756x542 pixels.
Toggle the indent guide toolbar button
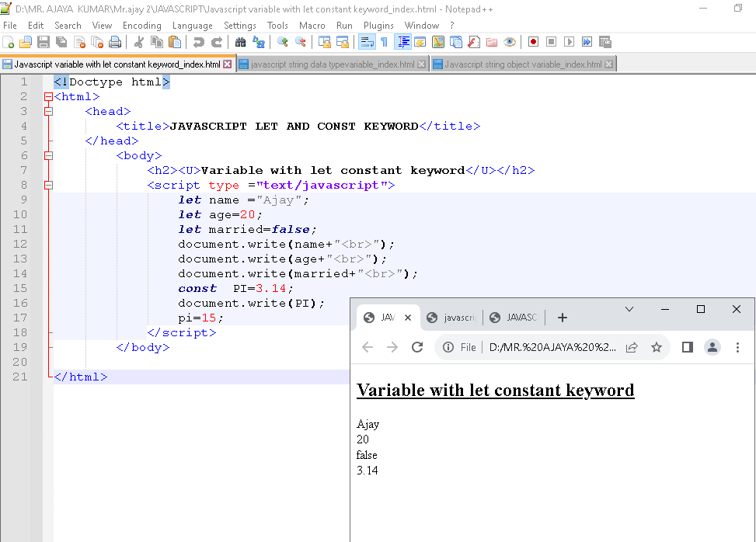[x=403, y=42]
